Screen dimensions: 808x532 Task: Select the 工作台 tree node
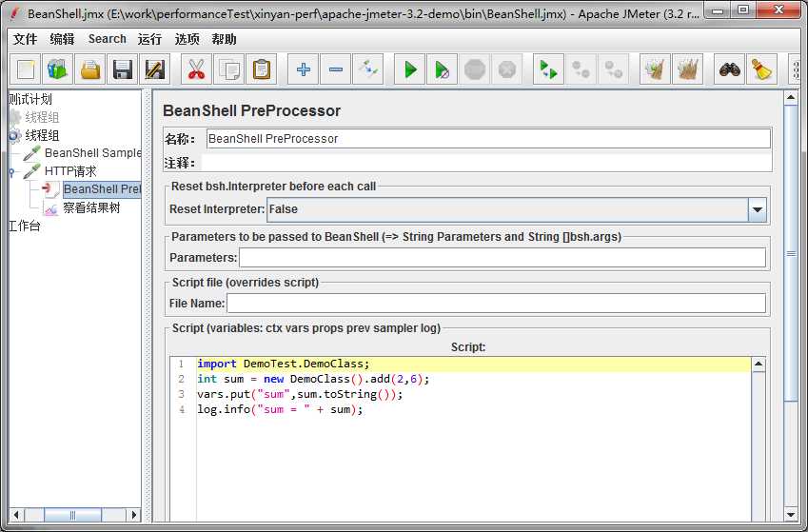(25, 226)
